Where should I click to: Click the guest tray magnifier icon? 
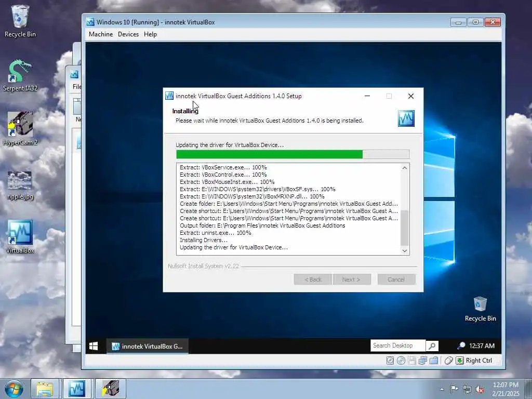461,345
